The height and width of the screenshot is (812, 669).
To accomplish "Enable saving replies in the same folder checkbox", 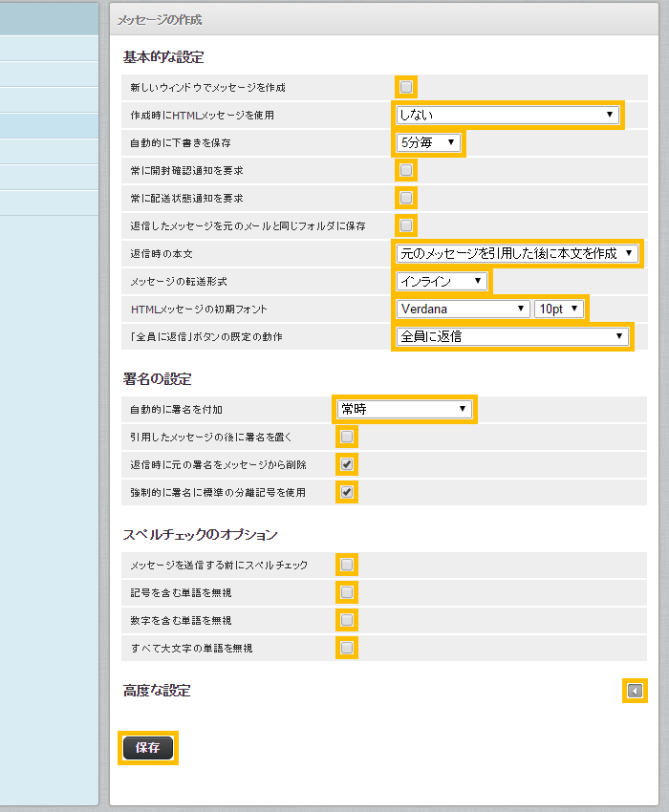I will pos(406,225).
